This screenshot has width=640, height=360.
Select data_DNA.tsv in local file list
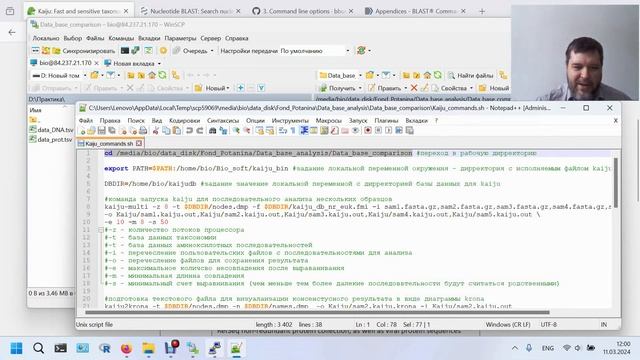click(x=51, y=129)
